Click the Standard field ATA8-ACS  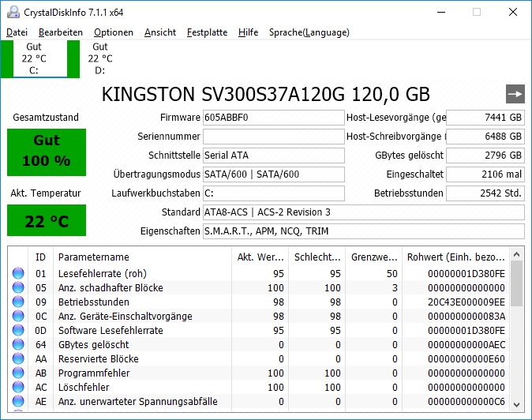coord(364,212)
